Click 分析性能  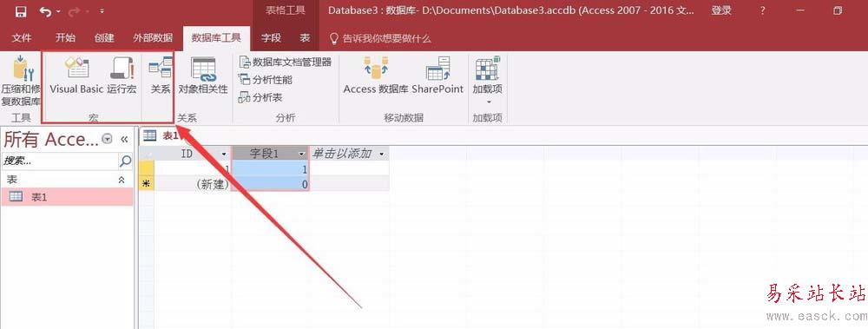click(x=265, y=80)
